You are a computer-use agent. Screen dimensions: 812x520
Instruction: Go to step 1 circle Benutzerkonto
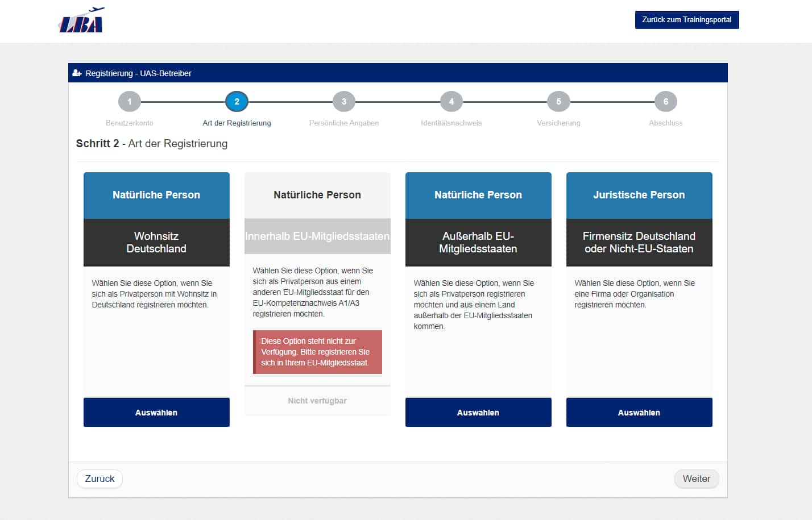[130, 102]
